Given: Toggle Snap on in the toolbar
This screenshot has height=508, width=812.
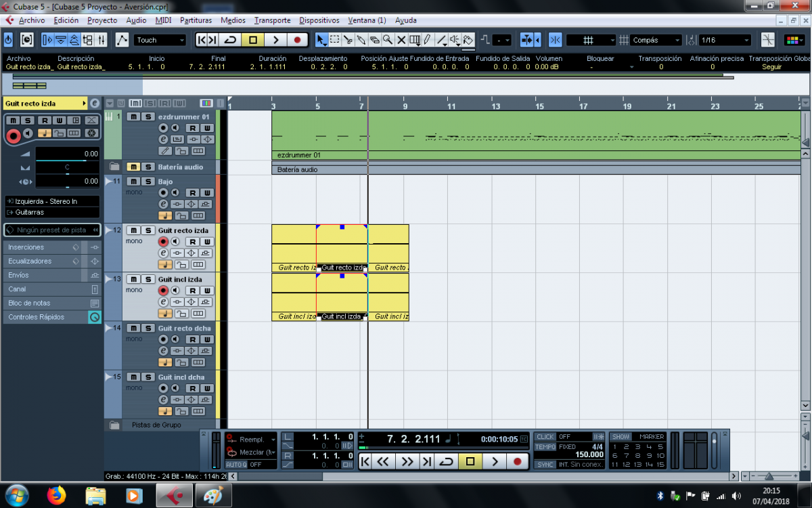Looking at the screenshot, I should coord(555,40).
